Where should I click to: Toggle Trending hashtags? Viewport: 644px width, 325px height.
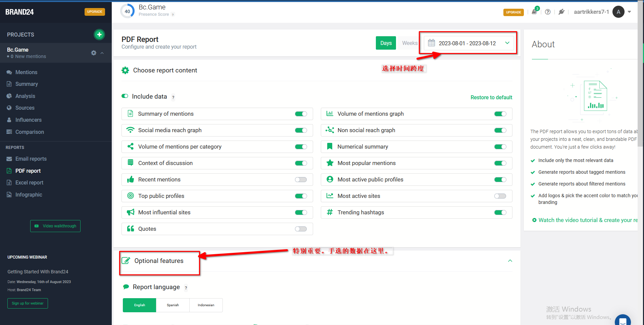point(500,213)
